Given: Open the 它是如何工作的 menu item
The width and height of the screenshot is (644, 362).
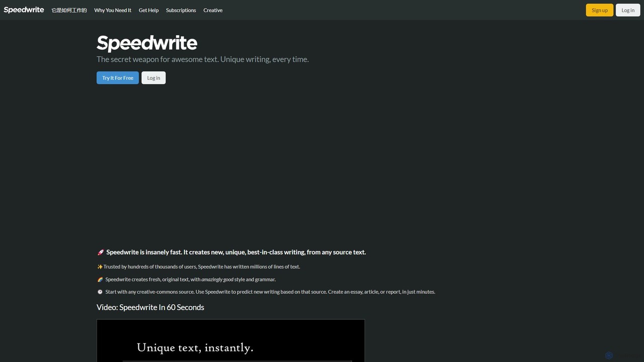Looking at the screenshot, I should (x=69, y=10).
